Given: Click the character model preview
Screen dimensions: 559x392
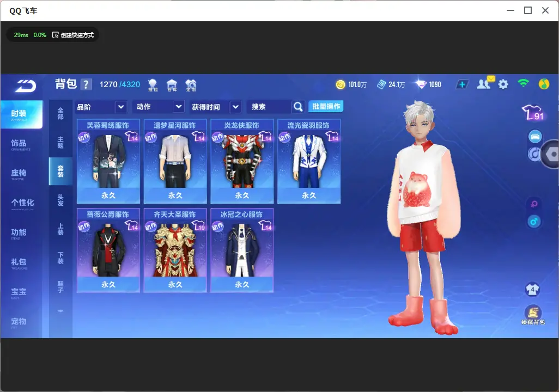Looking at the screenshot, I should 424,217.
